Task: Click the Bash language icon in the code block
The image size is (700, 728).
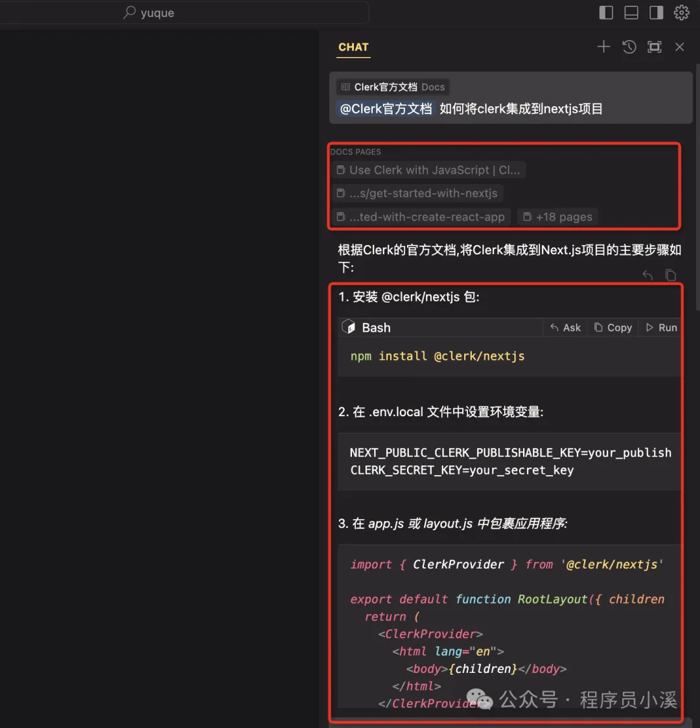Action: [348, 327]
